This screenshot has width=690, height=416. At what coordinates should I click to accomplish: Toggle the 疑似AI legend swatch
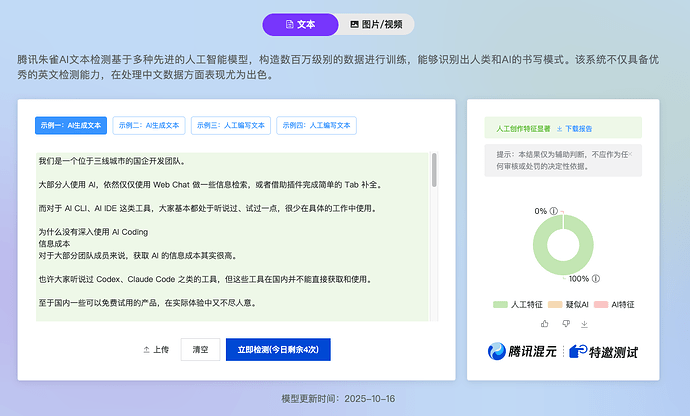(x=555, y=304)
